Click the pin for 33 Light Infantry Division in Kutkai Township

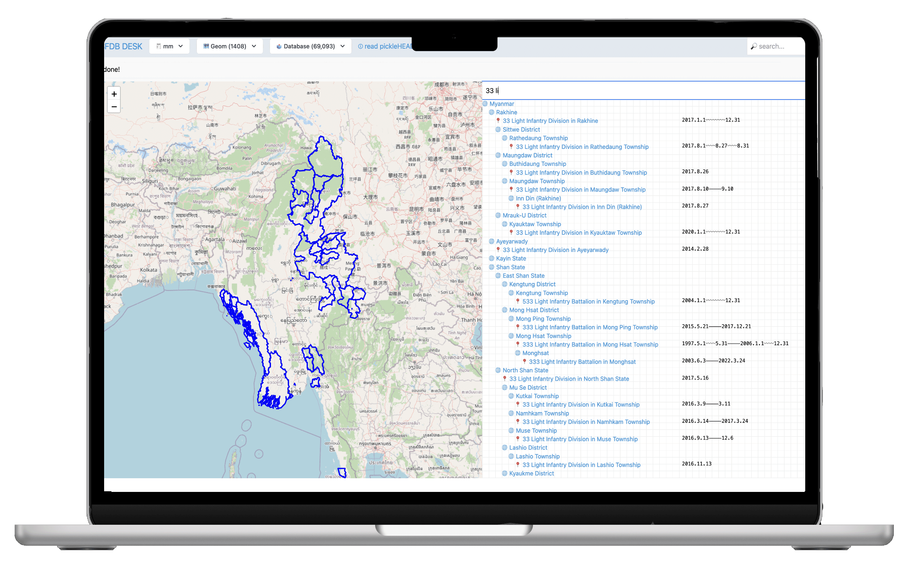coord(518,405)
